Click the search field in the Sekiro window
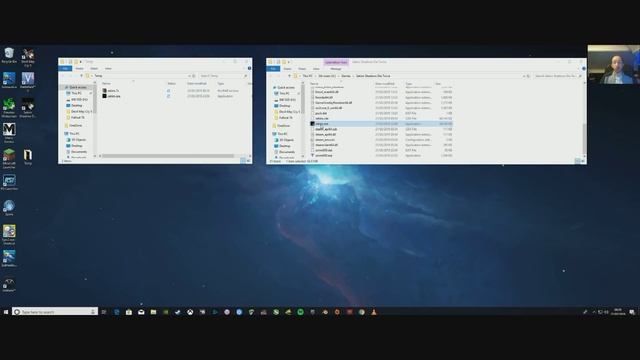Image resolution: width=640 pixels, height=360 pixels. coord(558,76)
